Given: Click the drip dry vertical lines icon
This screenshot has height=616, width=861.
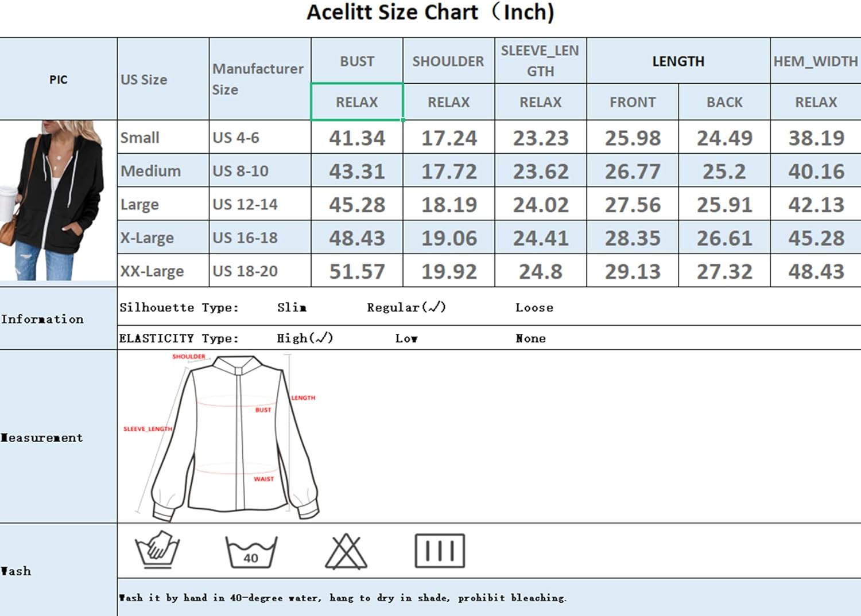Looking at the screenshot, I should tap(440, 551).
